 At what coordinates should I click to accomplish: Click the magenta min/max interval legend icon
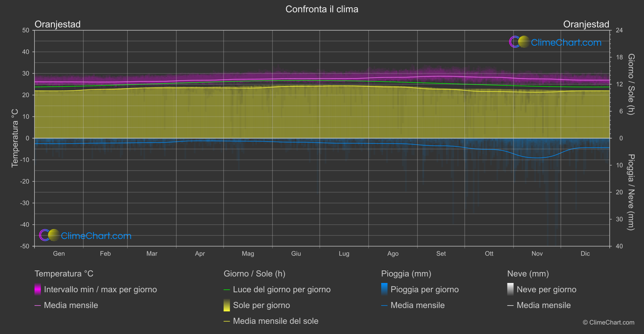[x=38, y=289]
